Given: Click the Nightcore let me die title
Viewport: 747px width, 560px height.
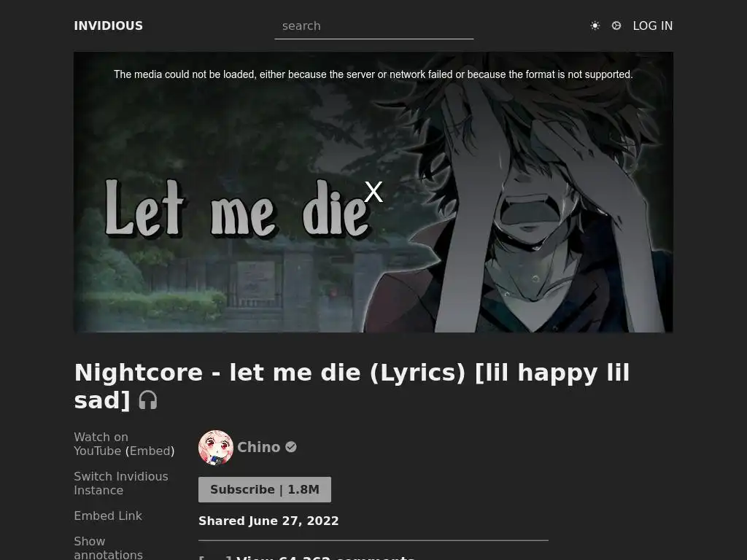Looking at the screenshot, I should point(352,386).
